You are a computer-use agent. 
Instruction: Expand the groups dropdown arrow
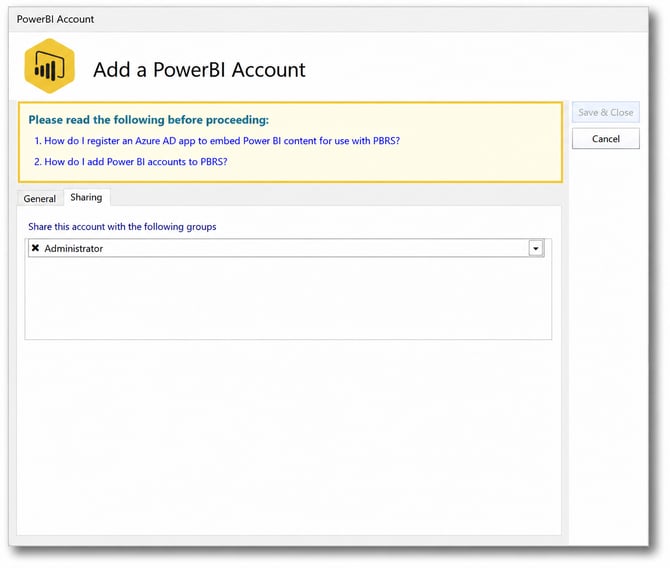pos(535,248)
